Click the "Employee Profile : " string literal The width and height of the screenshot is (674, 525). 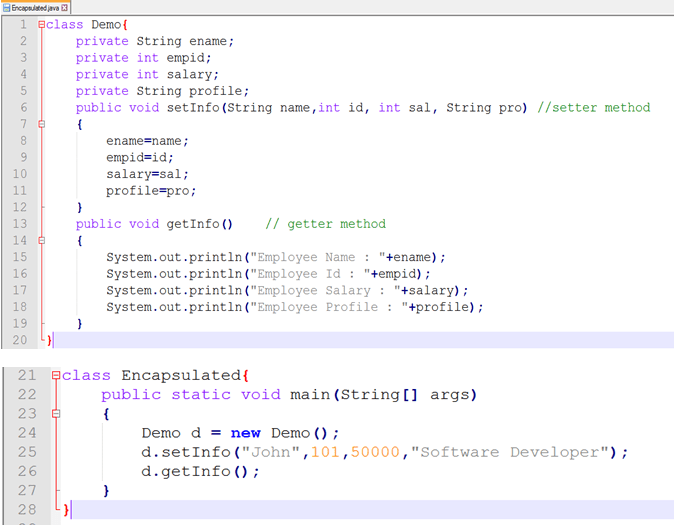pyautogui.click(x=329, y=307)
